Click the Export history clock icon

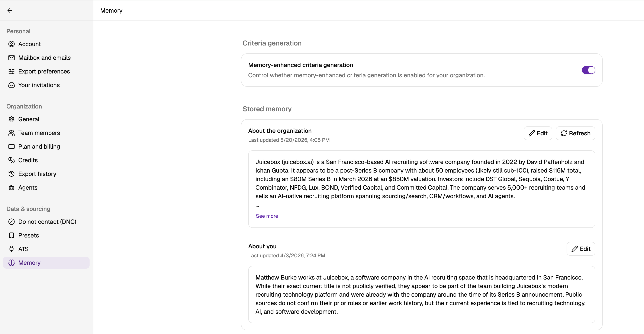tap(12, 174)
